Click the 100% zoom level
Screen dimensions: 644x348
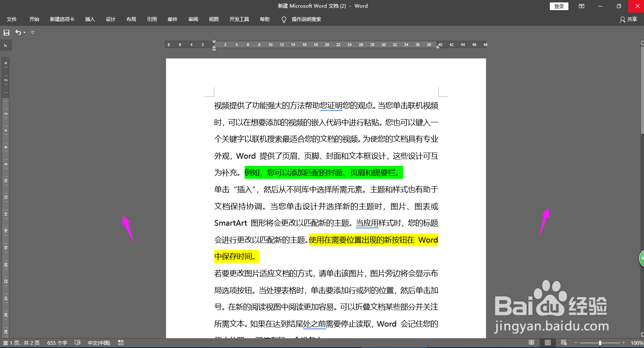click(x=637, y=343)
